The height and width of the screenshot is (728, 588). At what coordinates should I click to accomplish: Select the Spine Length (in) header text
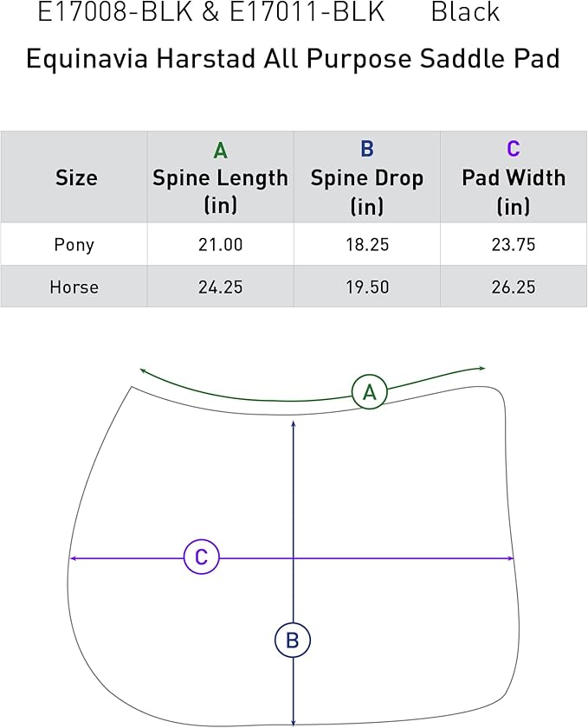pyautogui.click(x=220, y=191)
